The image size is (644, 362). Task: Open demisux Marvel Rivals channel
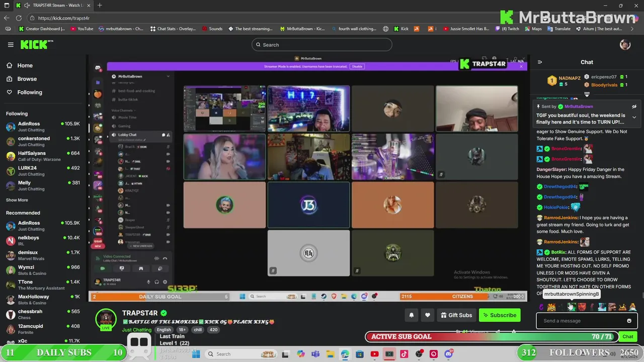click(43, 255)
